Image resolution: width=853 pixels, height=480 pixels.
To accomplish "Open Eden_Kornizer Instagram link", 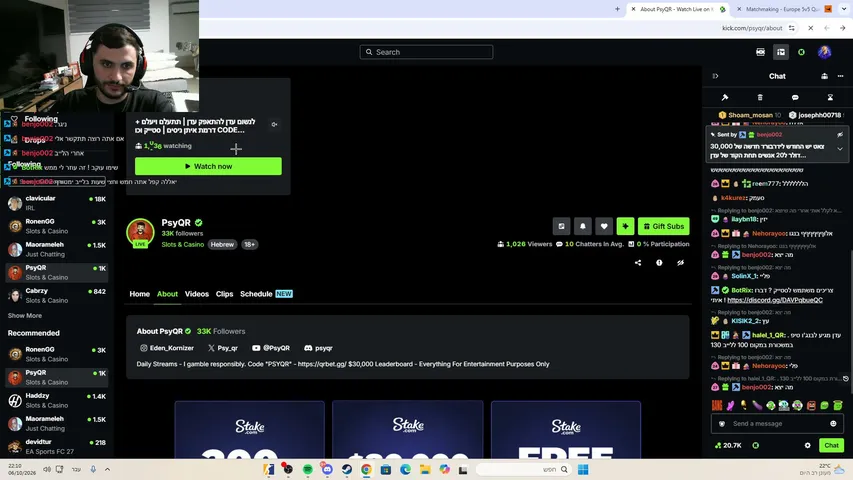I will (166, 348).
